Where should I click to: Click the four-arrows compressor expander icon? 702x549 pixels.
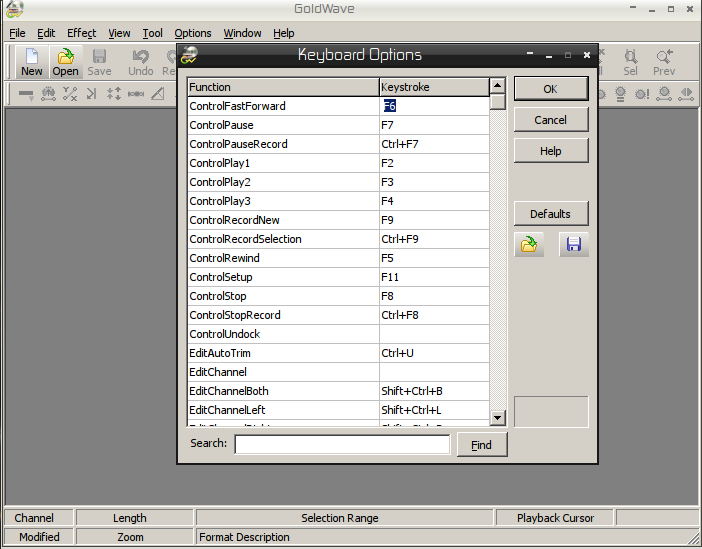114,94
